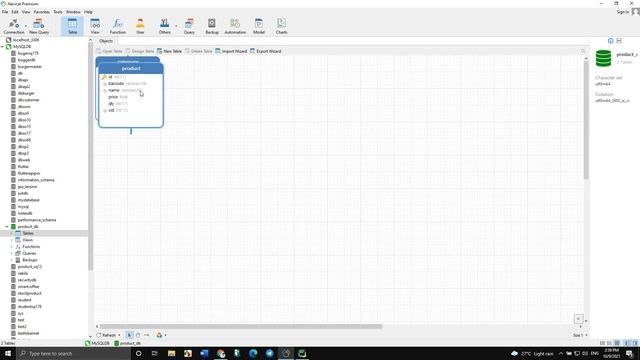Open the File menu
The width and height of the screenshot is (640, 360).
(x=5, y=12)
